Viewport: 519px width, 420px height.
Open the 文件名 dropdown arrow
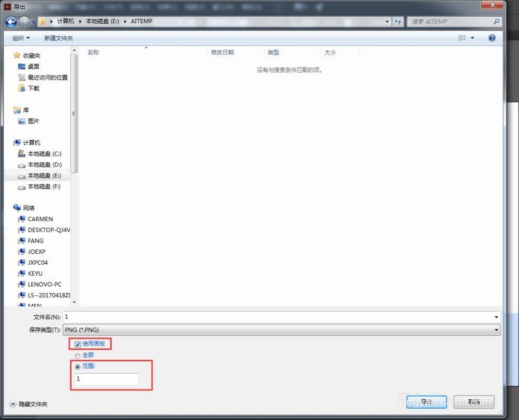tap(496, 317)
